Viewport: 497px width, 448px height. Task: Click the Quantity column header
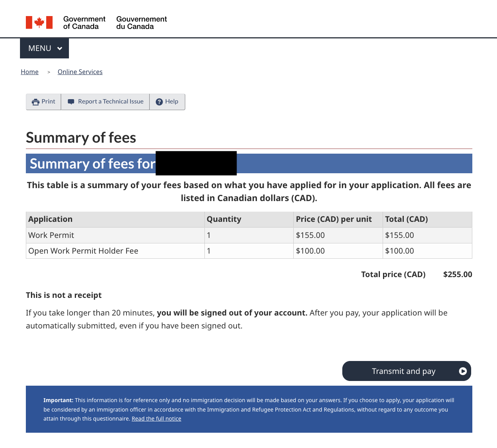click(x=224, y=219)
